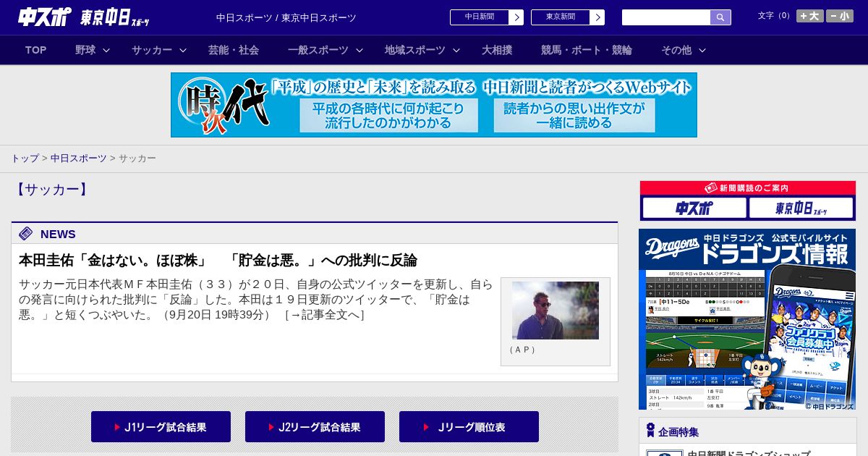The image size is (868, 456).
Task: Click the NEWS section newspaper icon
Action: 26,233
